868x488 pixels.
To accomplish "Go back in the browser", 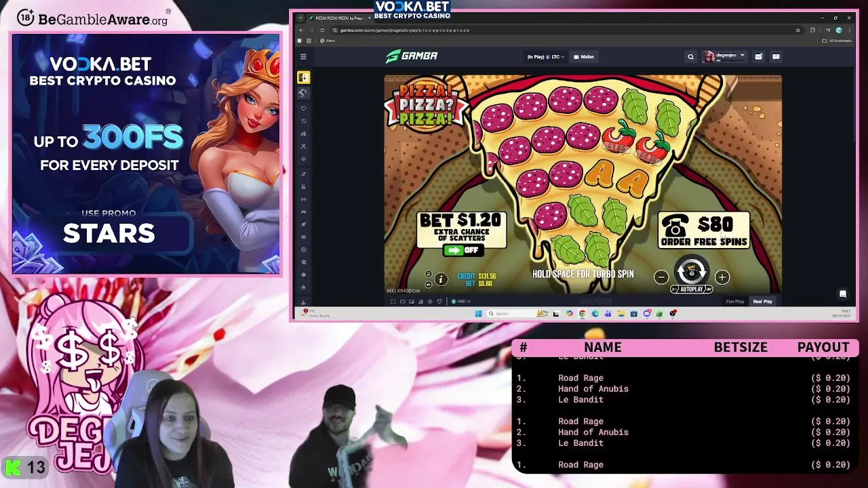I will click(301, 30).
